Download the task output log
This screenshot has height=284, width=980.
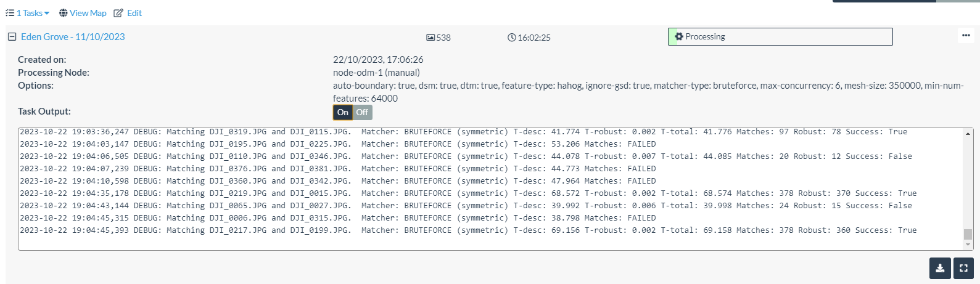(x=940, y=269)
